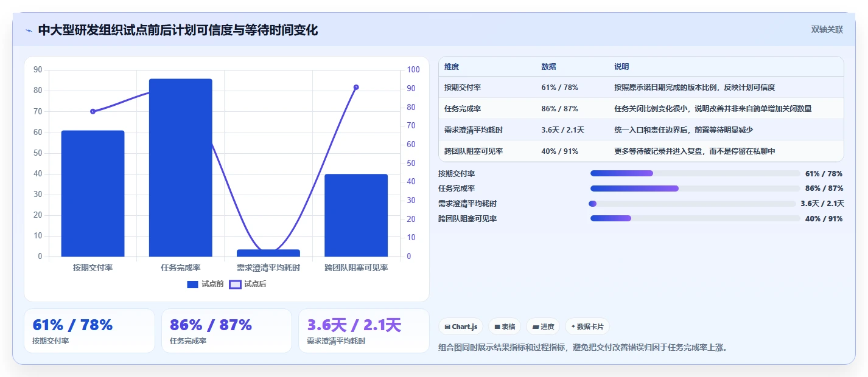This screenshot has height=377, width=868.
Task: Click the 按期交付率 progress bar
Action: pyautogui.click(x=695, y=173)
